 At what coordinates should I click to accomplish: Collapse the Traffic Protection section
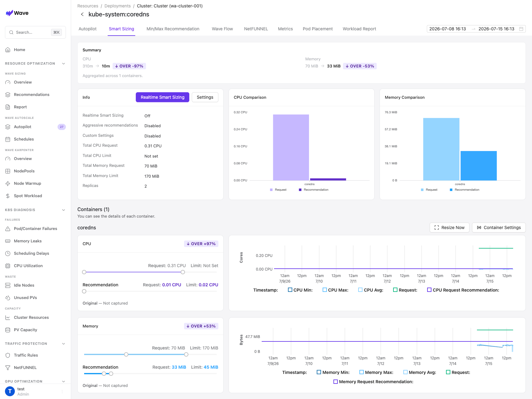(63, 344)
